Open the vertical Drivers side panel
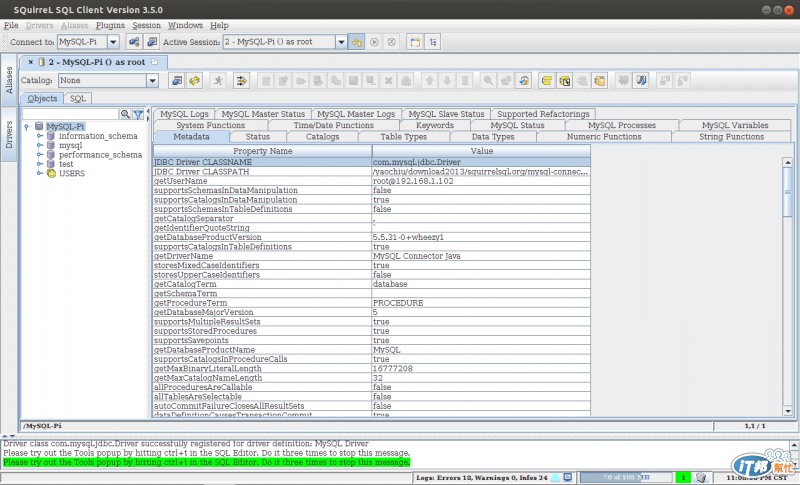 point(9,134)
